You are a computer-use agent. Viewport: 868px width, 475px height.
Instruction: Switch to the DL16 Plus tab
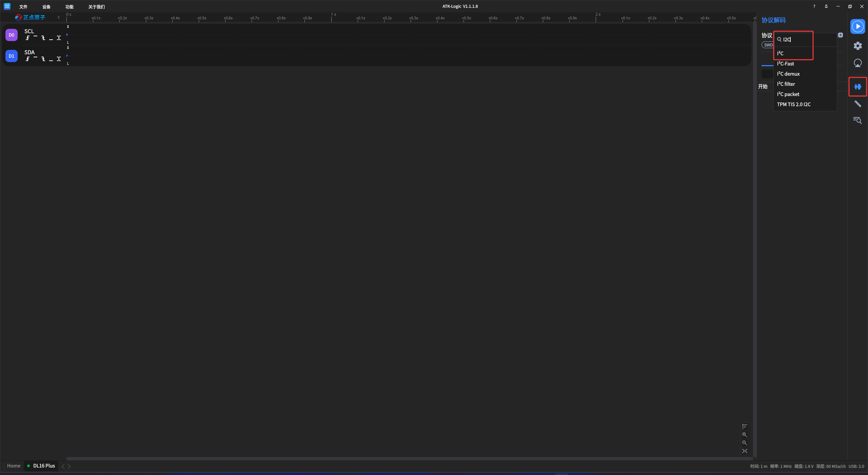[x=41, y=466]
